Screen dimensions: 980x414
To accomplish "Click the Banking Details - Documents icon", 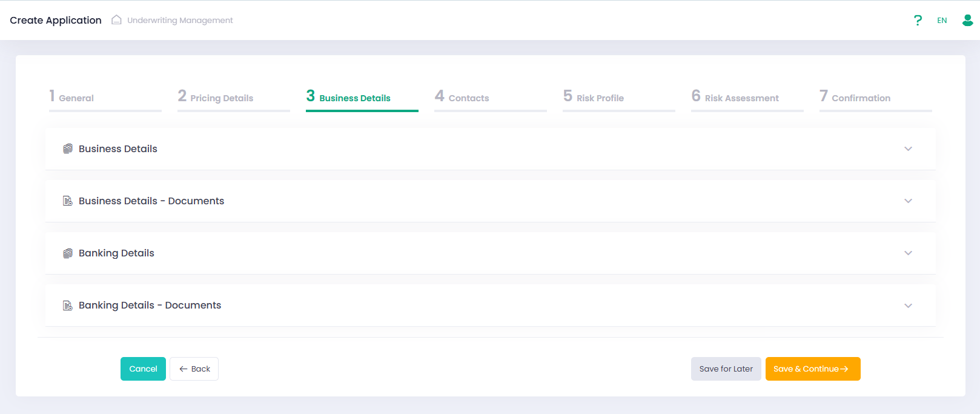I will pyautogui.click(x=68, y=305).
